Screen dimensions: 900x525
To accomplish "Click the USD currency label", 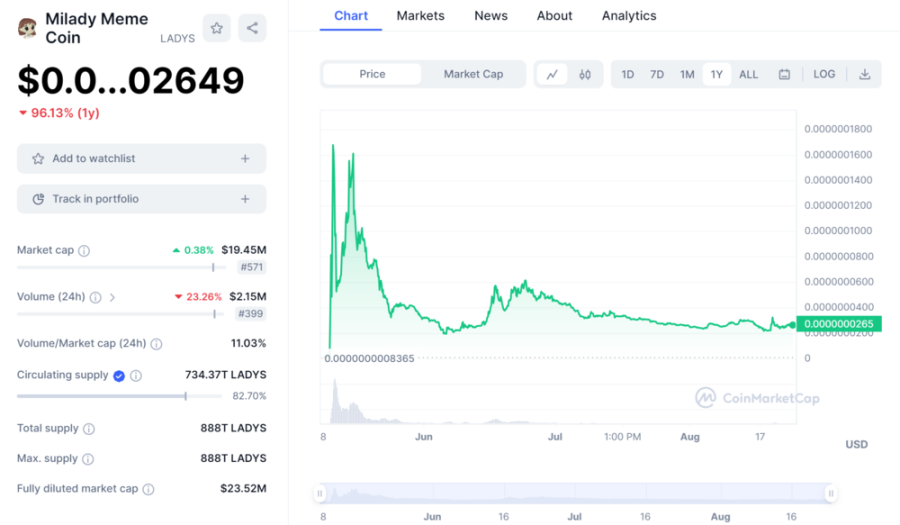I will point(856,445).
